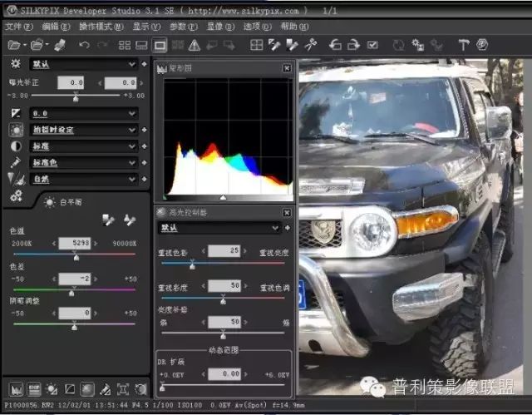Click the highlight value field showing 25

pyautogui.click(x=224, y=251)
